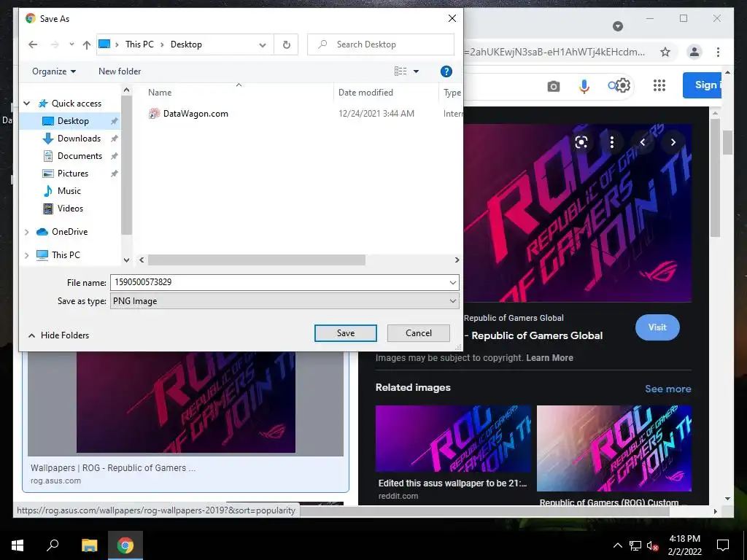Open Chrome's tab search dropdown circle

(618, 26)
